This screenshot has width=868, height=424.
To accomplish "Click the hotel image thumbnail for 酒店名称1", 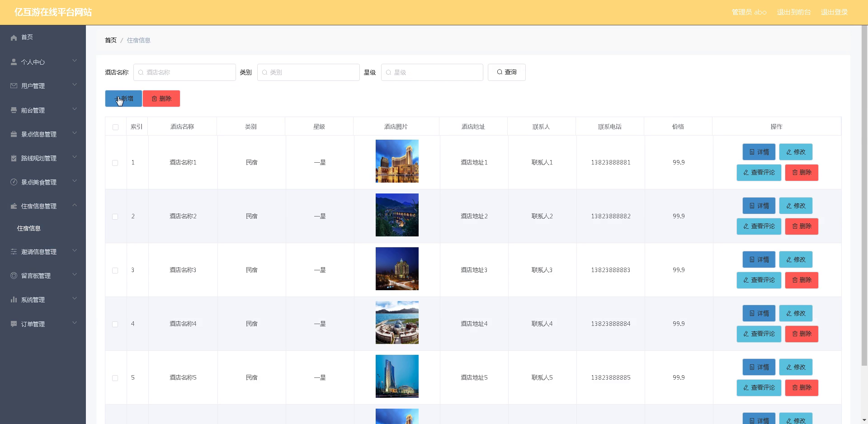I will click(397, 161).
